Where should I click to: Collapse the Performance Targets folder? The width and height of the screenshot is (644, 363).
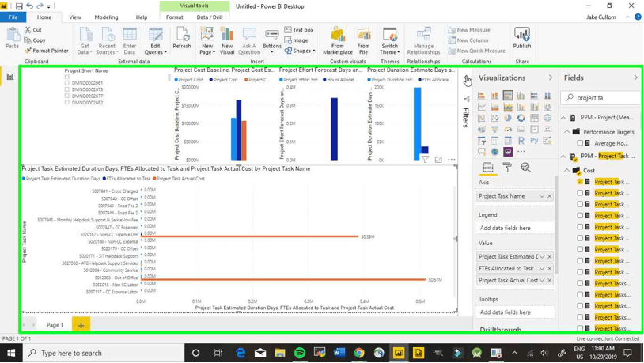point(567,132)
